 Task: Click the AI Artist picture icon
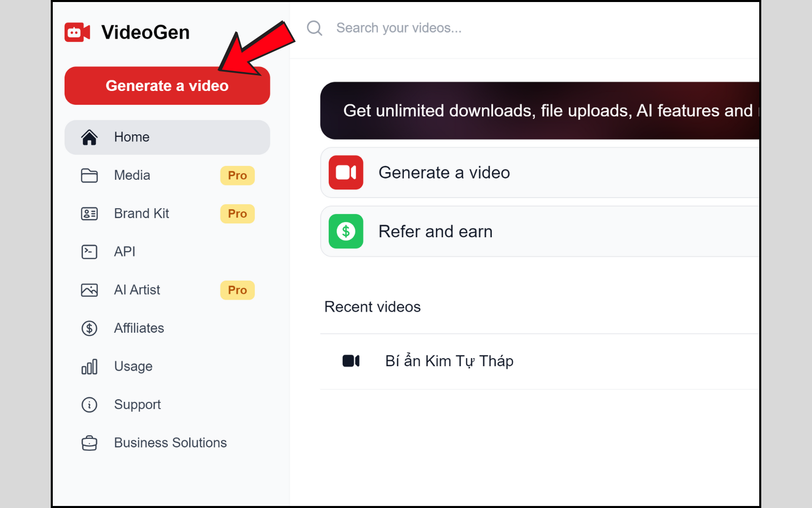[89, 290]
